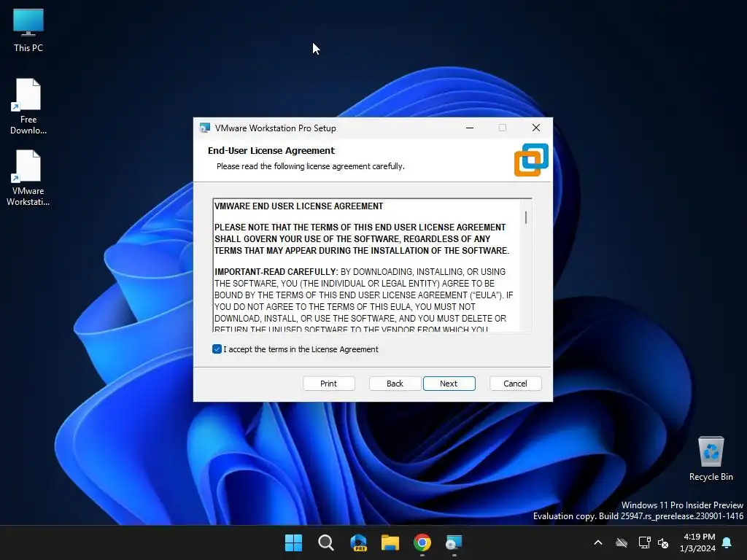This screenshot has height=560, width=747.
Task: Click 'VMware Workstation Pro Setup' window title
Action: pyautogui.click(x=275, y=128)
